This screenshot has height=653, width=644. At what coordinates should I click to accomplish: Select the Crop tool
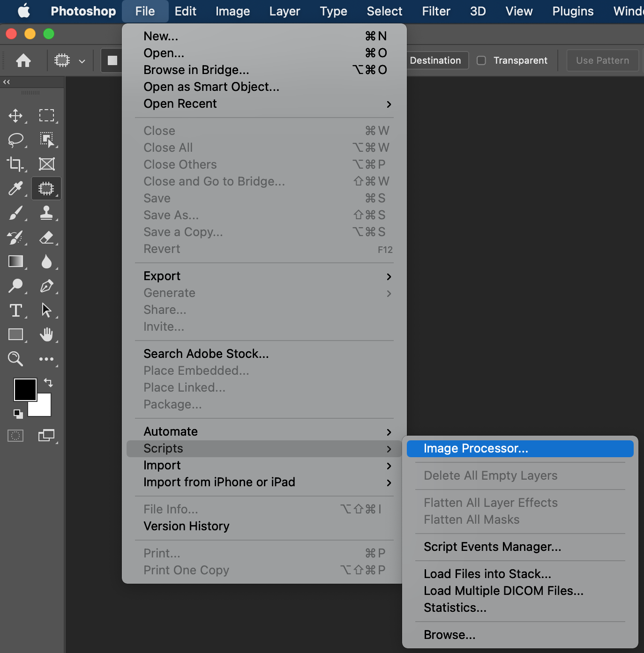(15, 164)
